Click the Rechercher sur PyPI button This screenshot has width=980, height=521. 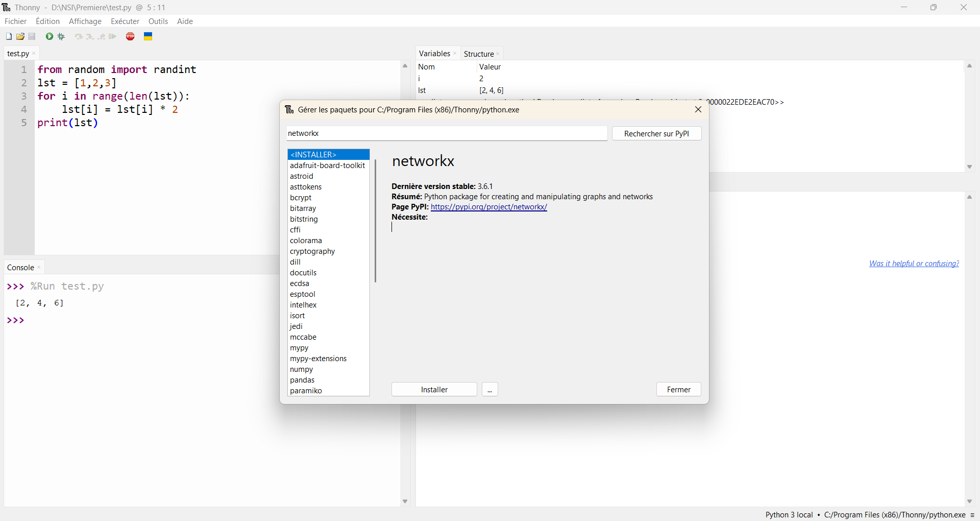coord(656,134)
